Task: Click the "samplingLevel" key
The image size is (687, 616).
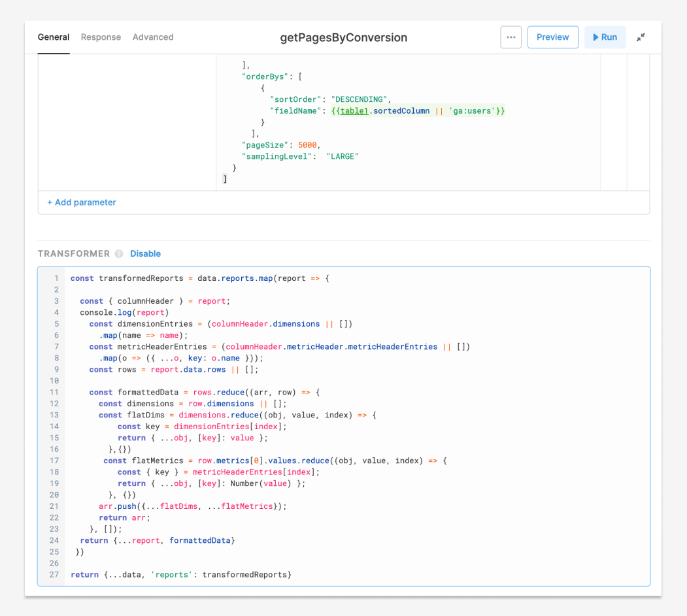Action: [x=276, y=156]
